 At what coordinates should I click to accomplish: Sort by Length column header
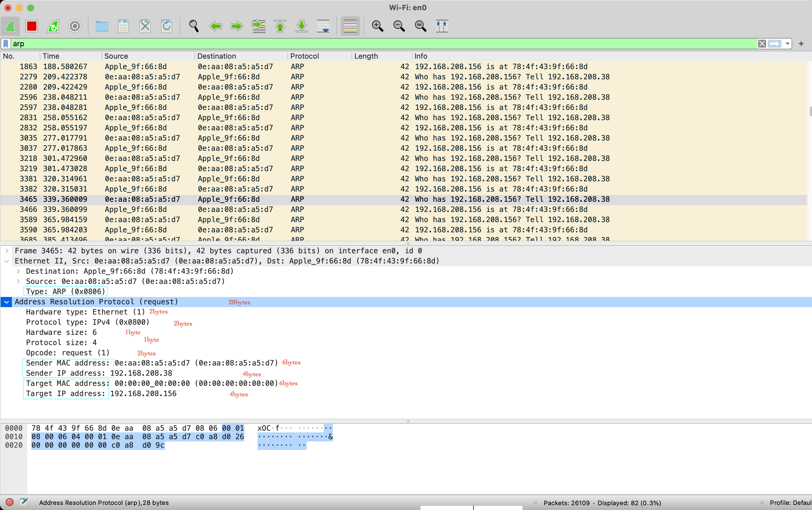[x=381, y=56]
